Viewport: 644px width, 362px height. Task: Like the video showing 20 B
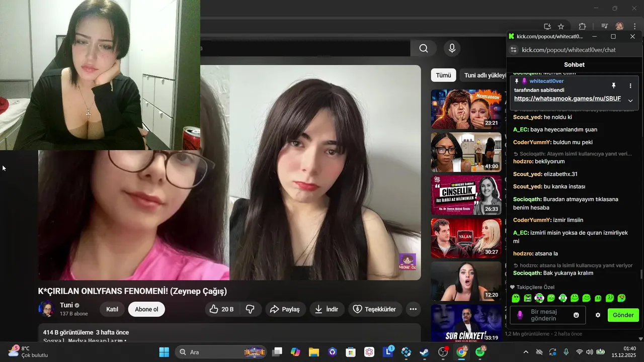pos(222,309)
